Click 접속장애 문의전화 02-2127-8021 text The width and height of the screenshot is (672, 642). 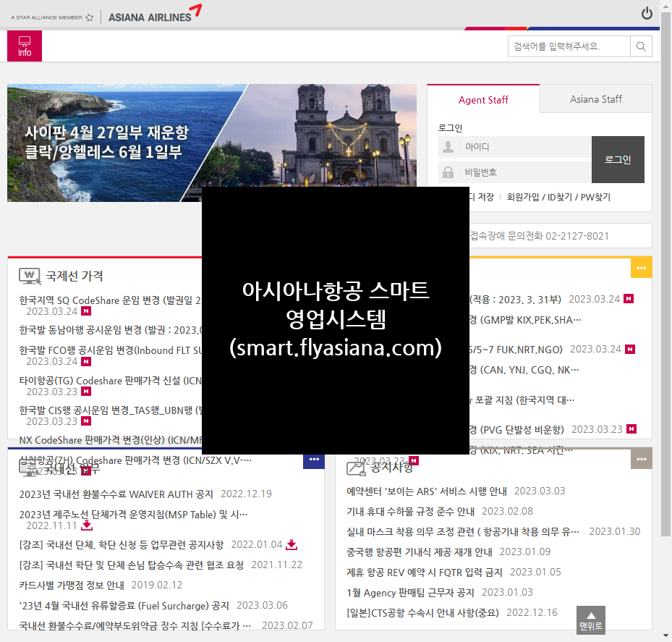(539, 236)
